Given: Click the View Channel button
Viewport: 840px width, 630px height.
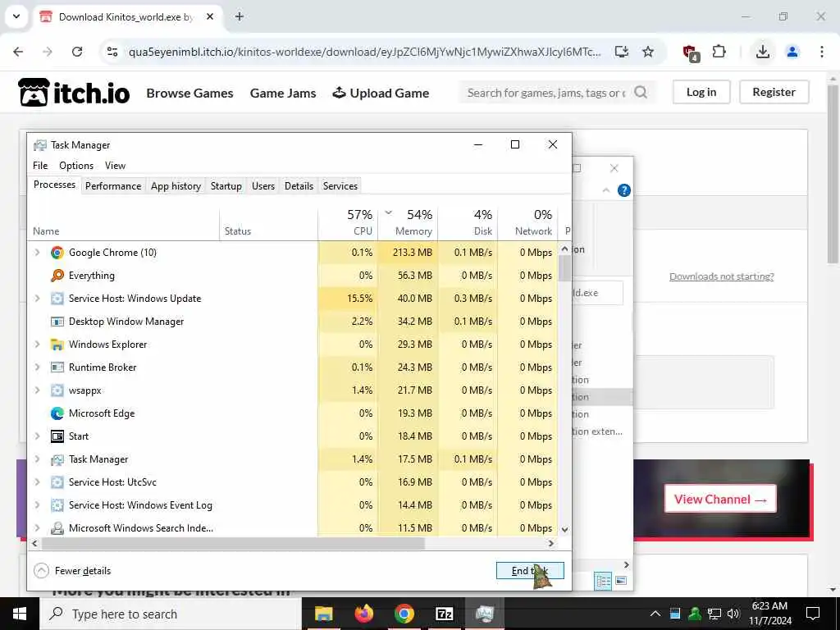Looking at the screenshot, I should (720, 500).
